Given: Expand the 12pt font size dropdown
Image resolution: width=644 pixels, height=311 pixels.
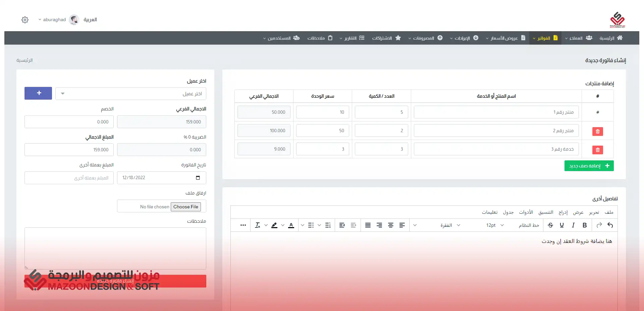Looking at the screenshot, I should 495,225.
